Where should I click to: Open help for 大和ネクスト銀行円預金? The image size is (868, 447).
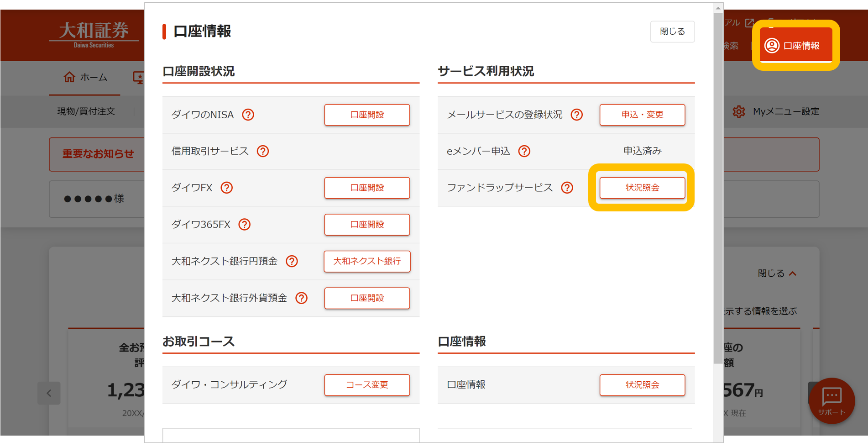(x=292, y=261)
